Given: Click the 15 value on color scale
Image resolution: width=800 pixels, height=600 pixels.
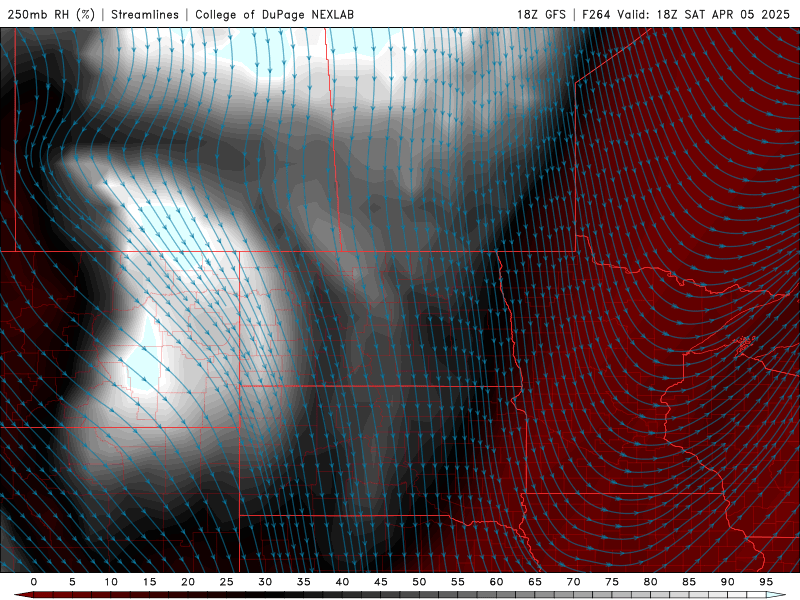Looking at the screenshot, I should pyautogui.click(x=149, y=582).
